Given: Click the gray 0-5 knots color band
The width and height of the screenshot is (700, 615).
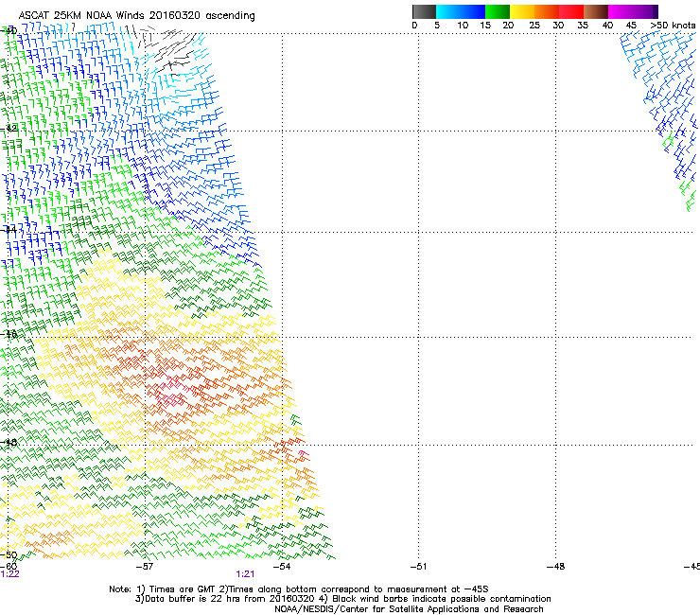Looking at the screenshot, I should pos(424,11).
